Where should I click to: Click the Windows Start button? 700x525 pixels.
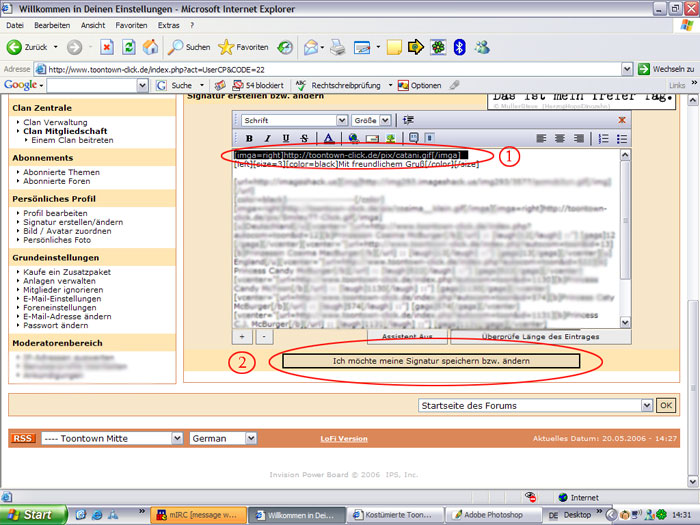(x=33, y=515)
